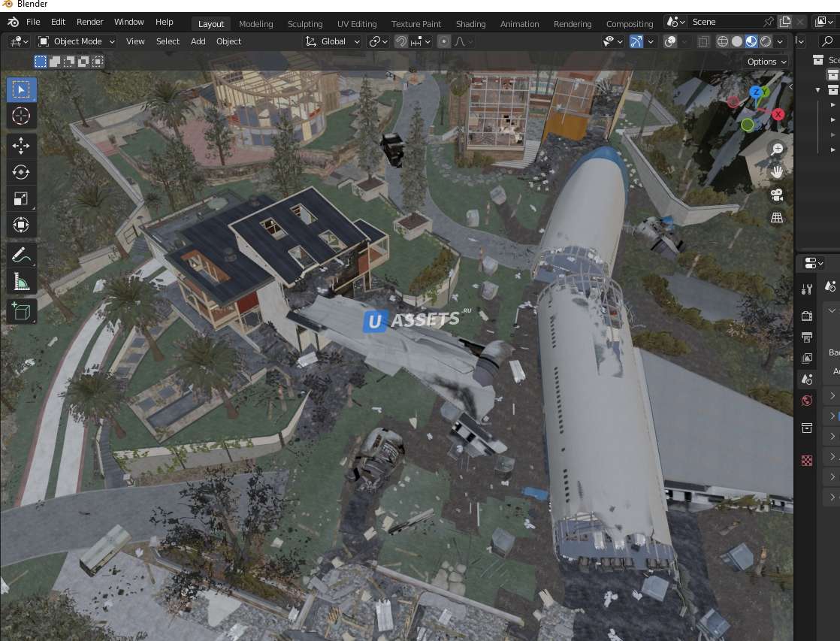The image size is (840, 641).
Task: Open Global transform orientation dropdown
Action: (x=333, y=41)
